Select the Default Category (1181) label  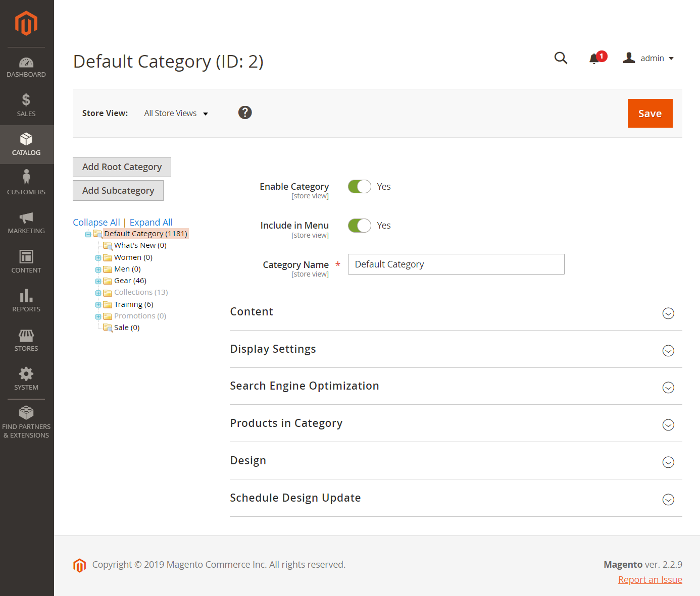(145, 234)
